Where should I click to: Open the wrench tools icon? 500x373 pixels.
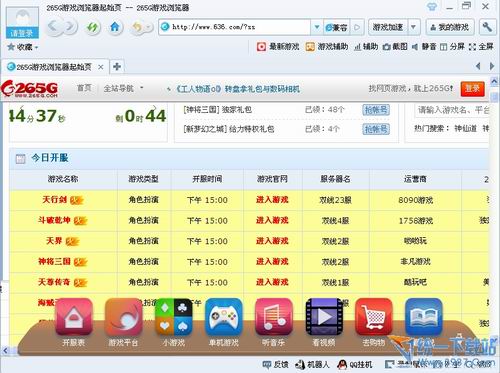pos(487,27)
